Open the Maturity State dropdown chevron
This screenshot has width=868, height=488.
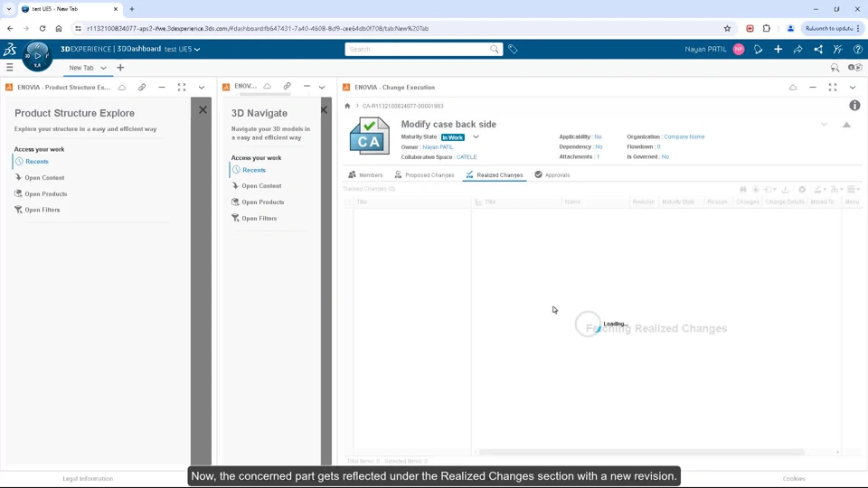coord(476,136)
